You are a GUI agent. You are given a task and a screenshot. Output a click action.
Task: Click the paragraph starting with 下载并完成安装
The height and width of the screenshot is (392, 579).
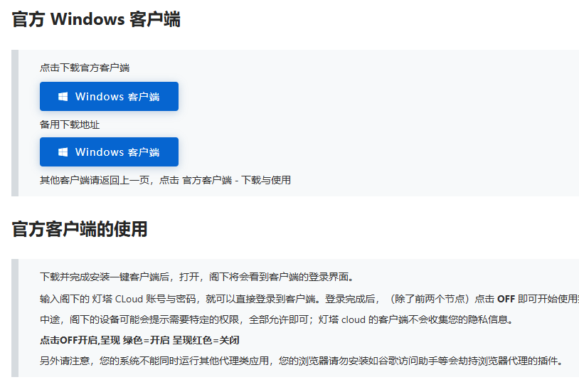tap(196, 277)
